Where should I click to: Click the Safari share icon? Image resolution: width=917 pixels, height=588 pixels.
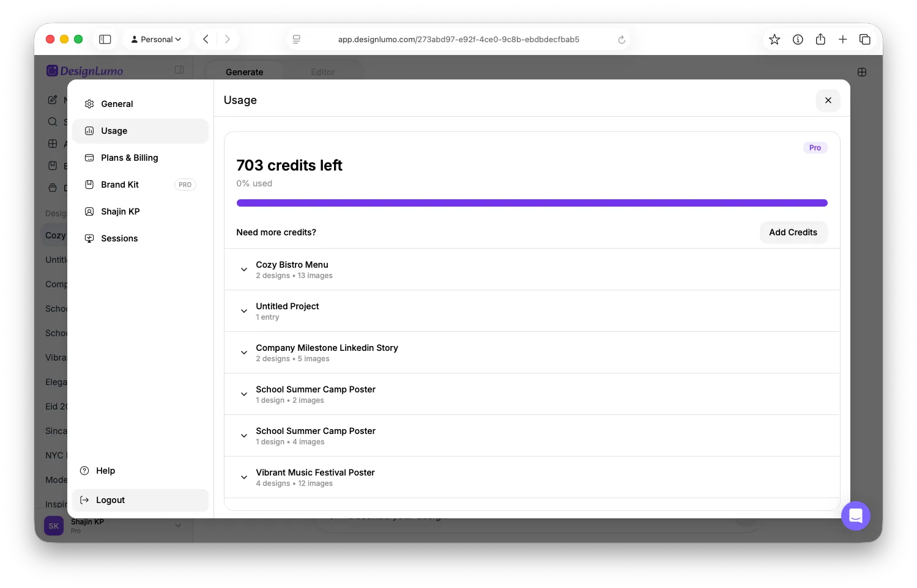tap(820, 39)
